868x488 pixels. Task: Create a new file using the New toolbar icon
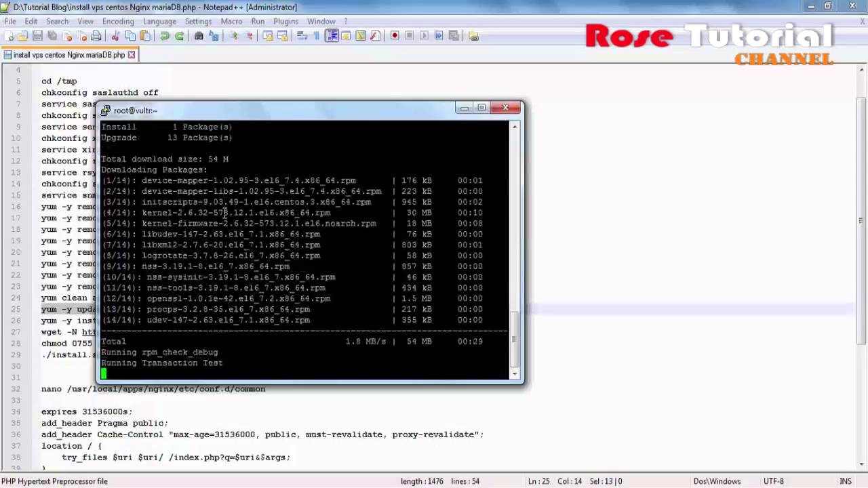(9, 36)
